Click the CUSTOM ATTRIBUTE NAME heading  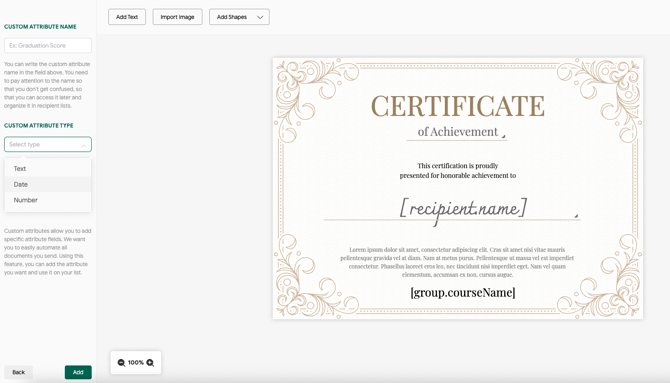(40, 27)
